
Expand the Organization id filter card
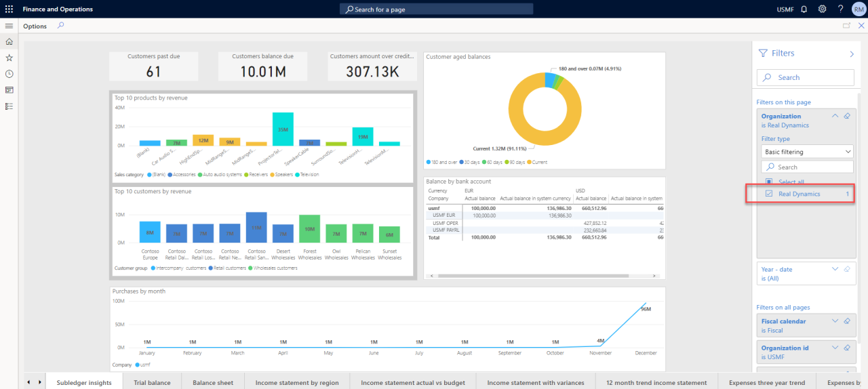pos(835,348)
